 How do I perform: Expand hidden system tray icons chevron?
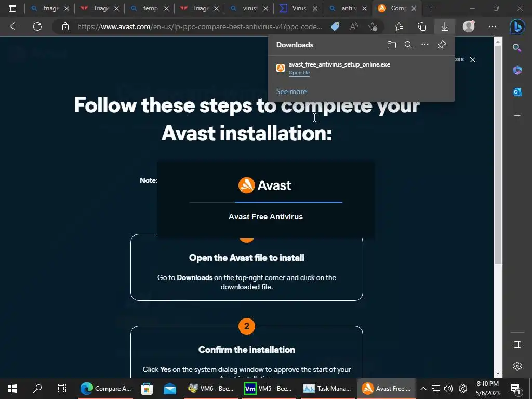423,389
